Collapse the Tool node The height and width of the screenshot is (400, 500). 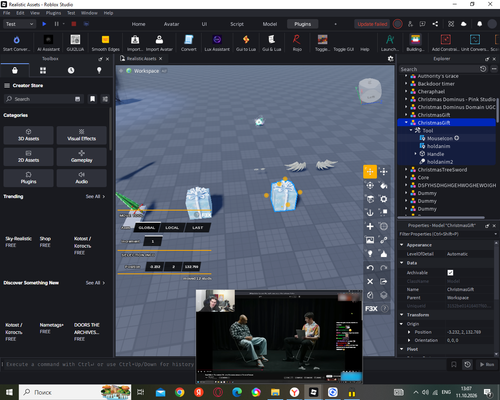click(x=411, y=130)
